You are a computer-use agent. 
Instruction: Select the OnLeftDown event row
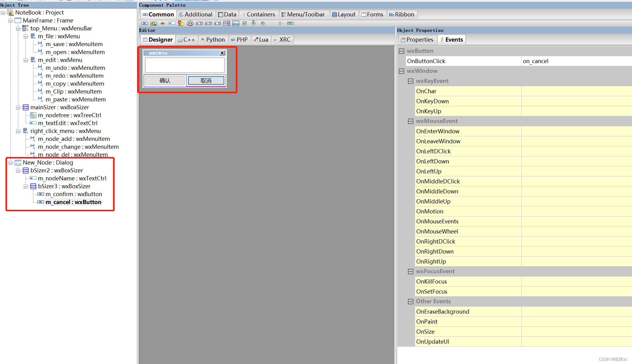523,161
